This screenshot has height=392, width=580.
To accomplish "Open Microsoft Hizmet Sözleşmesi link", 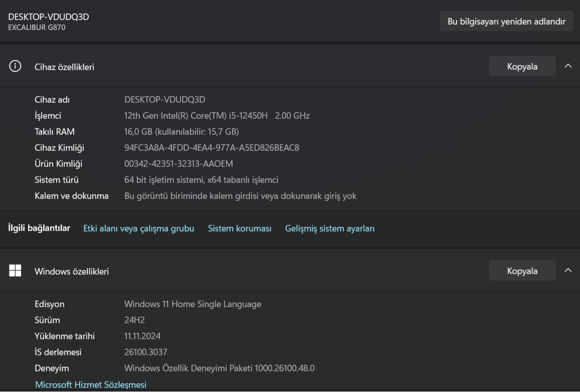I will [91, 384].
